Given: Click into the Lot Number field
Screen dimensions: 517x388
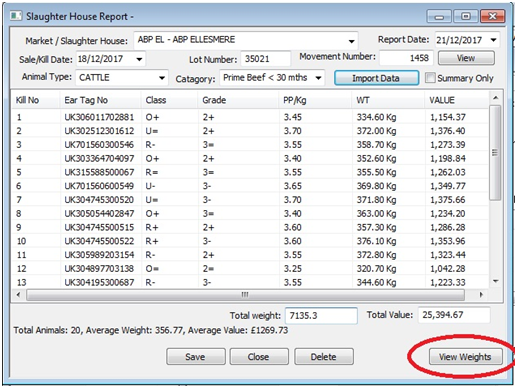Looking at the screenshot, I should tap(265, 59).
